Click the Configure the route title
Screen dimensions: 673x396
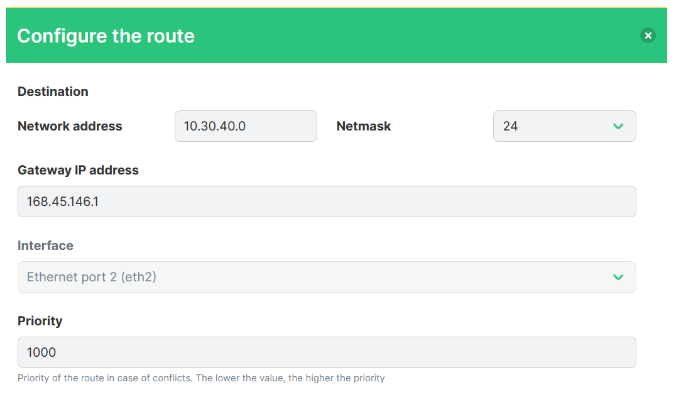tap(106, 36)
